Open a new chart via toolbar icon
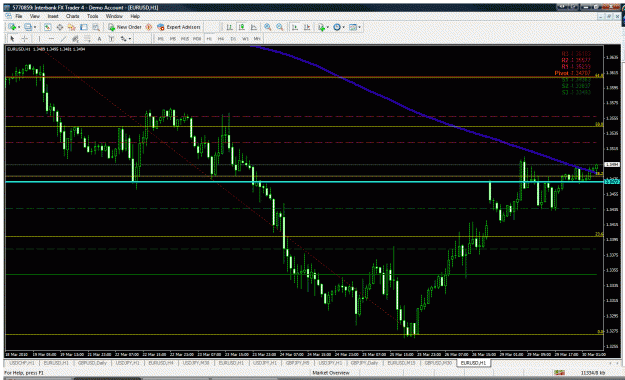Screen dimensions: 625x380 tap(12, 27)
